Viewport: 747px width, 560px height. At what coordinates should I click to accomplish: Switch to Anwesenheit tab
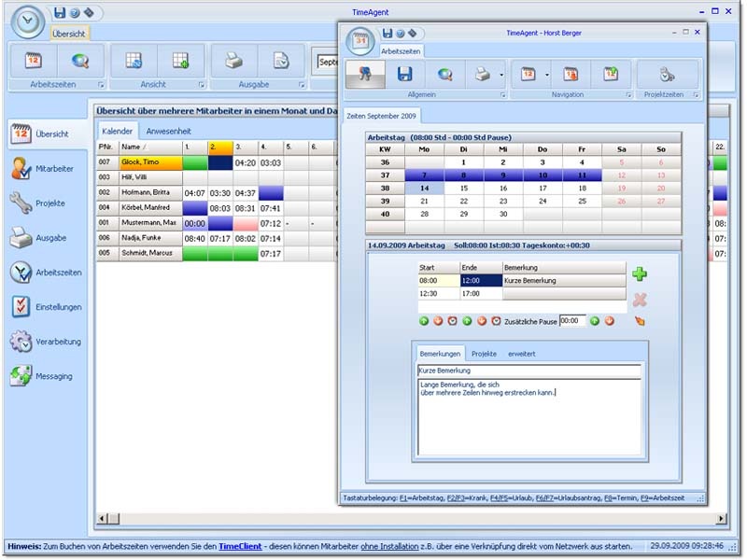coord(169,131)
